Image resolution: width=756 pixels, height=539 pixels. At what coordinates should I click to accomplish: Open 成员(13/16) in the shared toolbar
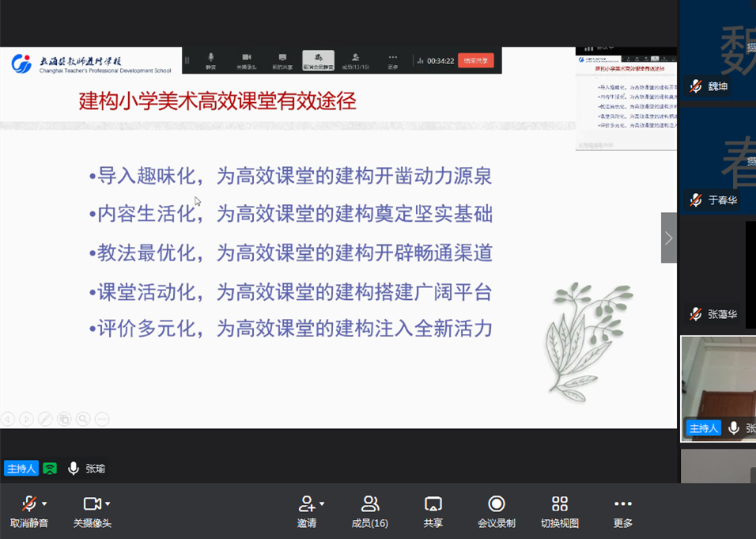355,60
